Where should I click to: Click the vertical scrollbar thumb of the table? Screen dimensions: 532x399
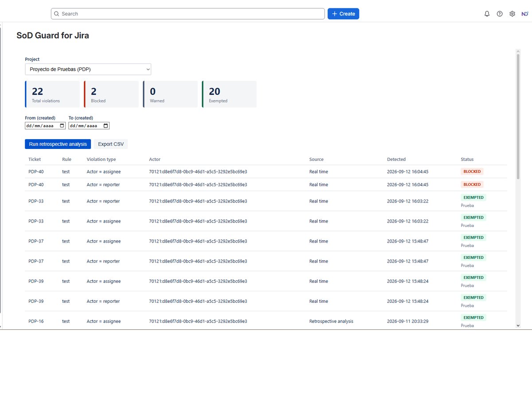click(x=518, y=117)
